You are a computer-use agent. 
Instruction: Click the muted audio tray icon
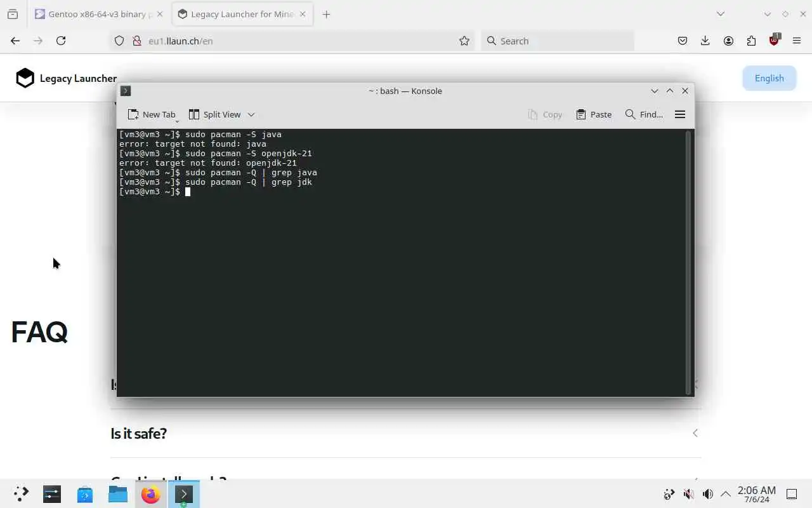(688, 494)
